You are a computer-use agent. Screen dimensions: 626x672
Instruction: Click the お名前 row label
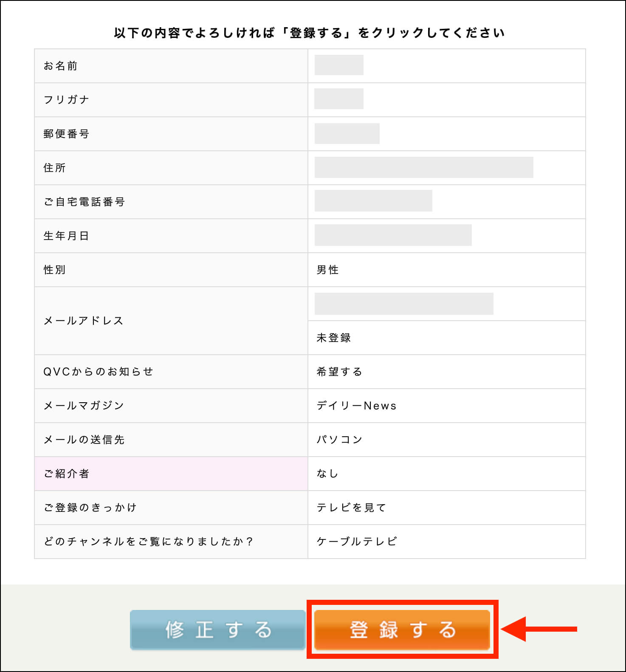click(x=61, y=66)
